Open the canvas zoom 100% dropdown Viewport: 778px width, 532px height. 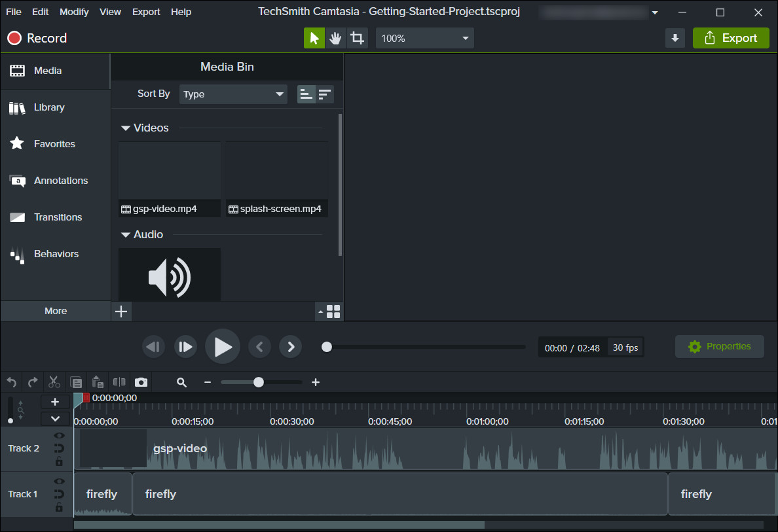425,38
